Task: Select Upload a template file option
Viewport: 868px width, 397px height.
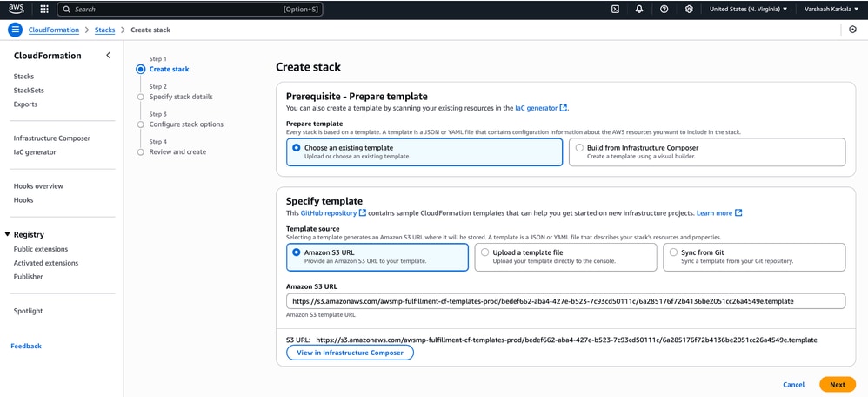Action: (x=485, y=252)
